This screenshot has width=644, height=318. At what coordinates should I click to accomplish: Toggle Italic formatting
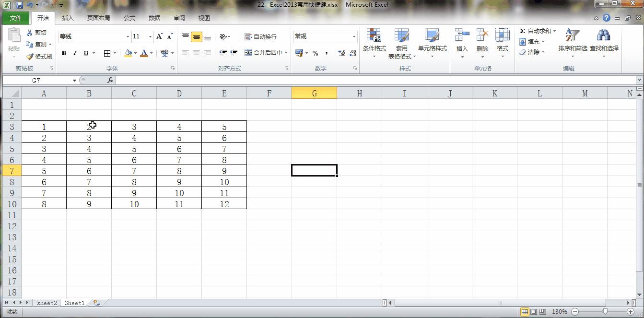click(74, 53)
